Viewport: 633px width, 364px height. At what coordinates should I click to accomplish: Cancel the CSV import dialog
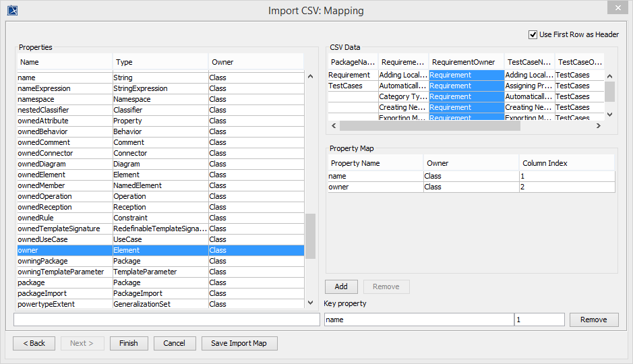click(174, 343)
